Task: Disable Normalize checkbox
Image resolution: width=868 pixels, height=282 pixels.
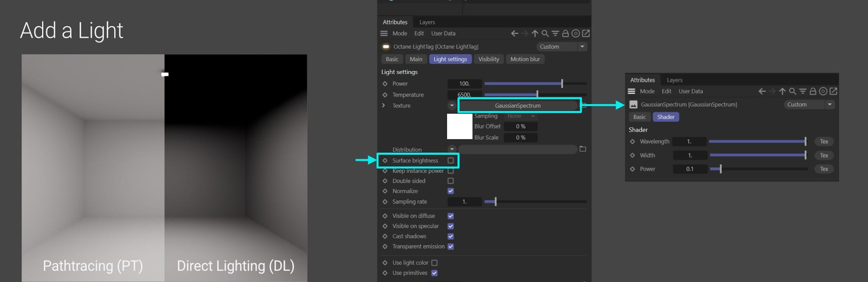Action: pos(450,191)
